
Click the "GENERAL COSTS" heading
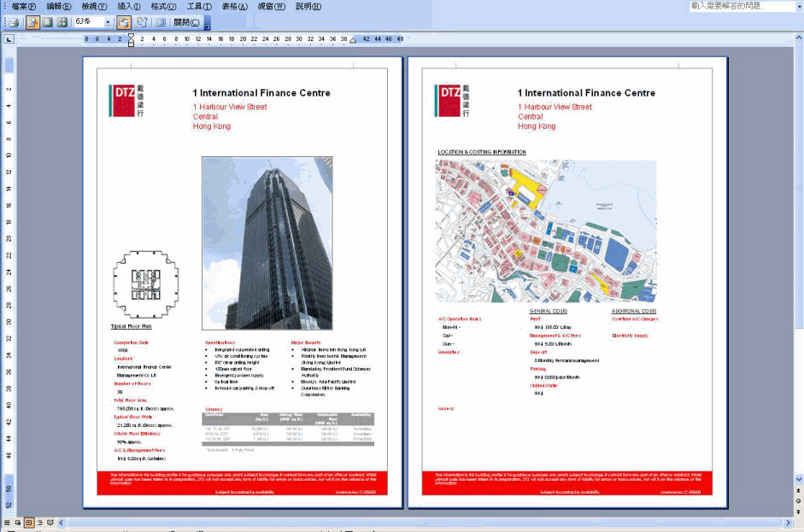pos(549,311)
